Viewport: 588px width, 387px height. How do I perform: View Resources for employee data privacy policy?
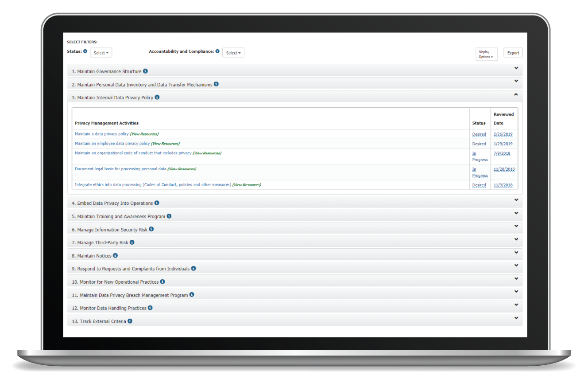point(166,144)
